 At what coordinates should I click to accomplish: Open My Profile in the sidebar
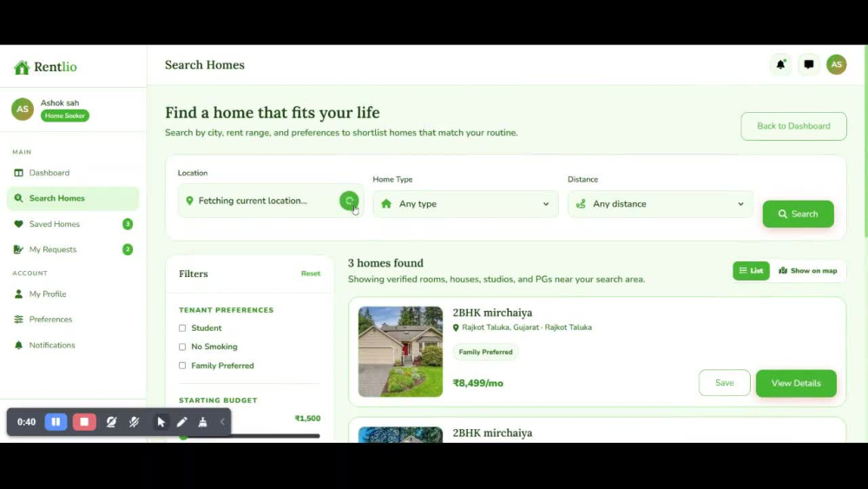click(73, 294)
